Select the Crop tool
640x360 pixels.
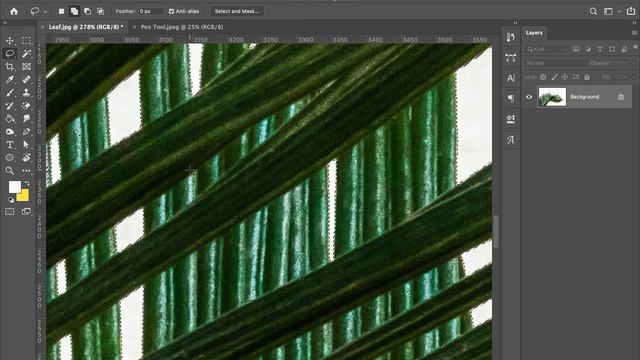click(10, 67)
